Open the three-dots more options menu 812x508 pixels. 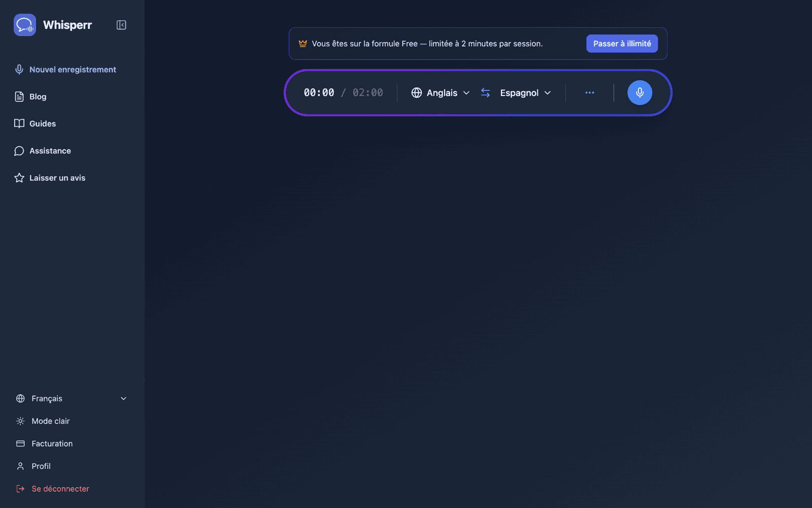(x=590, y=92)
